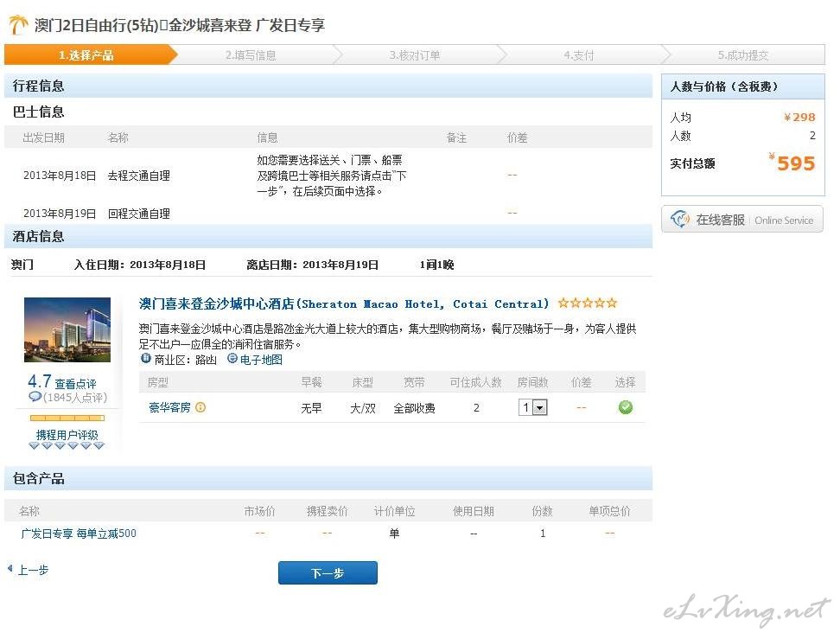Click the total price 595
The width and height of the screenshot is (840, 639).
[796, 163]
